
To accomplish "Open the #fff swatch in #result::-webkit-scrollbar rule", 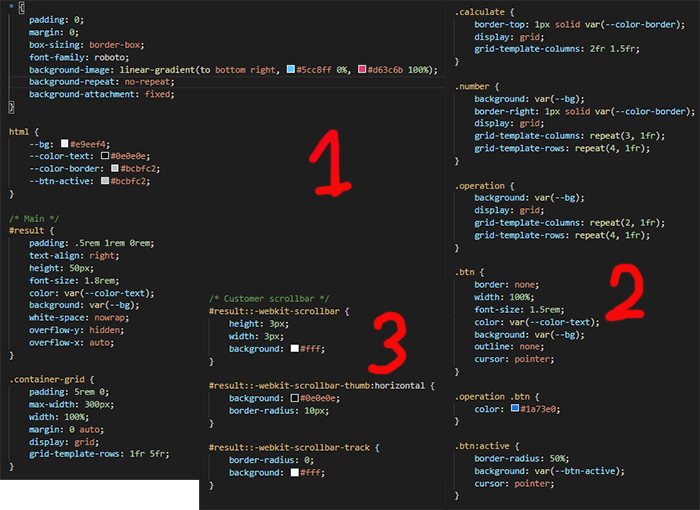I will coord(295,348).
